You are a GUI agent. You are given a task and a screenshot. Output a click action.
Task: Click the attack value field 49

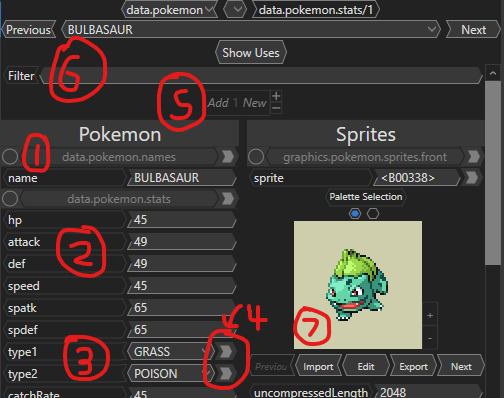point(182,242)
